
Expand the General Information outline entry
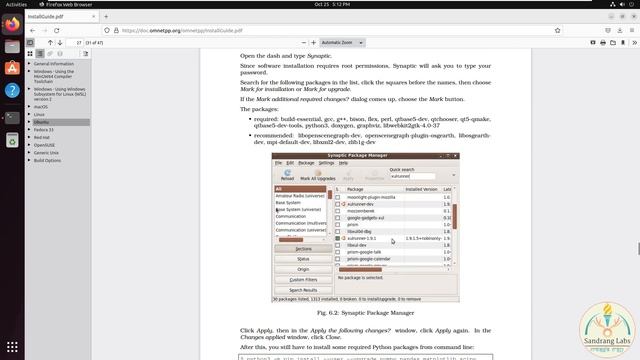click(29, 64)
